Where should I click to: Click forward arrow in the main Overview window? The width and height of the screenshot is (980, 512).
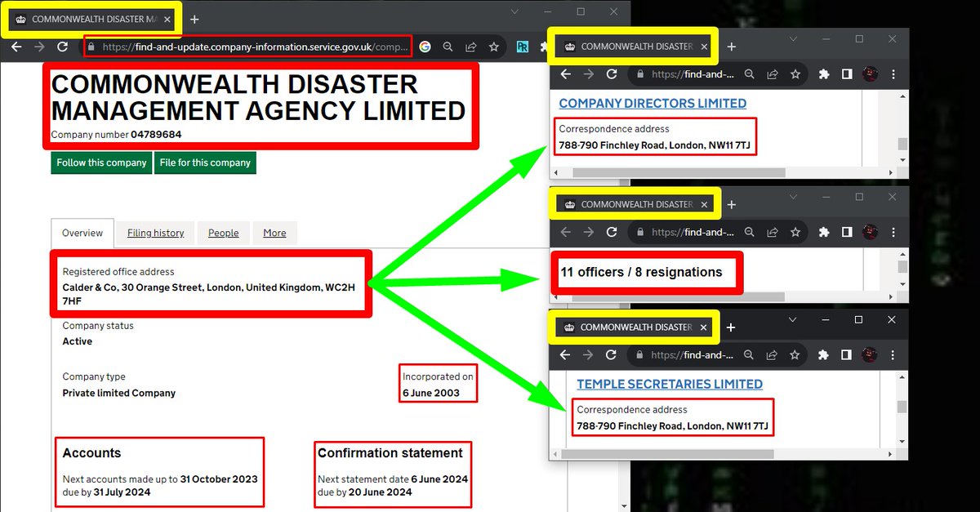39,47
